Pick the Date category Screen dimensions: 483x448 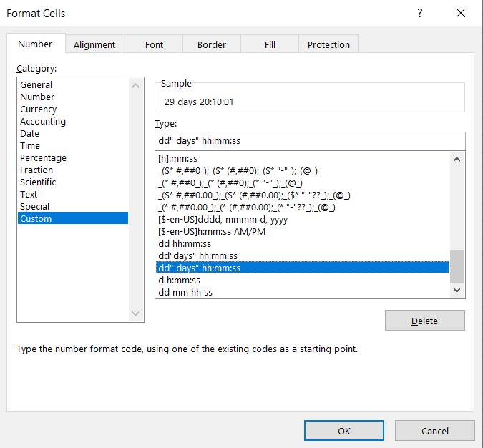(29, 134)
